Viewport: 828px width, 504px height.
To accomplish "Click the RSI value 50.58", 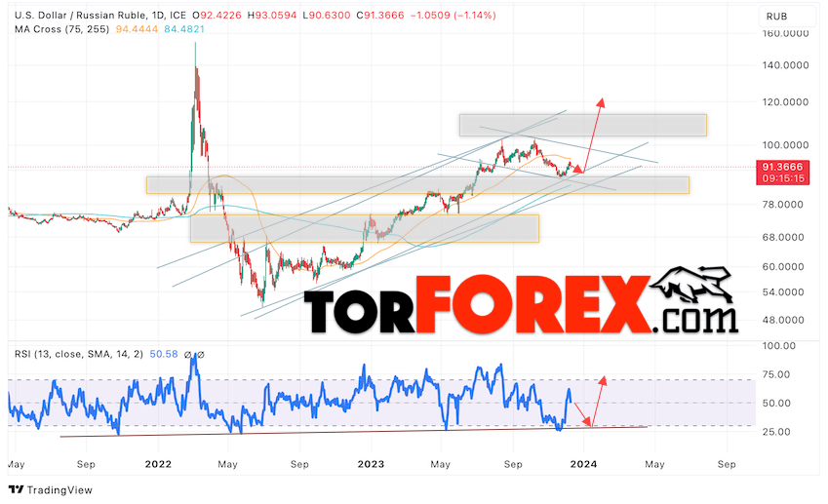I will pos(164,354).
